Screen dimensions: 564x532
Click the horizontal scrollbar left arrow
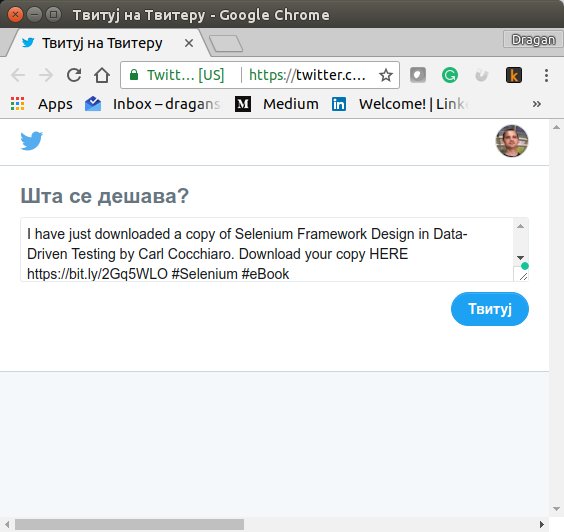pos(7,524)
